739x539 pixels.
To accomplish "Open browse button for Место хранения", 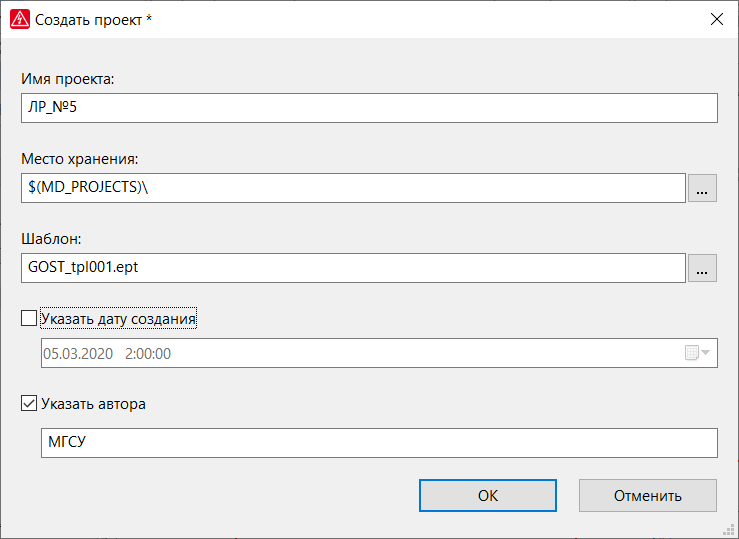I will tap(702, 188).
